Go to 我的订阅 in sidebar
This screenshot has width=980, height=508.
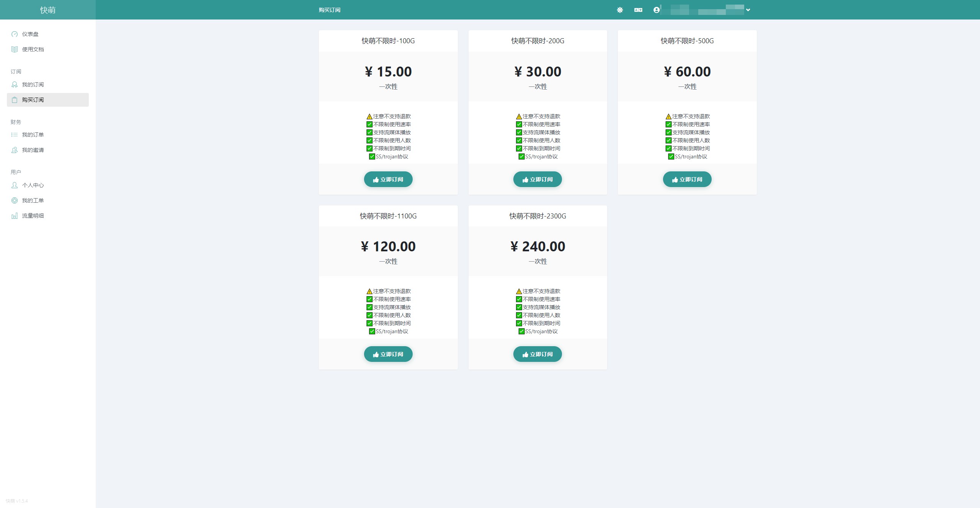[x=33, y=85]
